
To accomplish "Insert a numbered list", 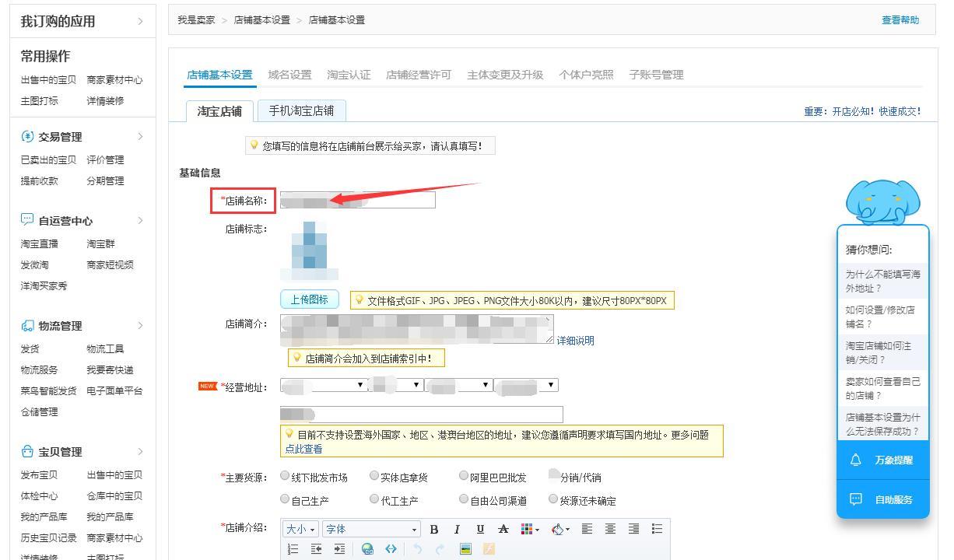I will click(x=293, y=549).
